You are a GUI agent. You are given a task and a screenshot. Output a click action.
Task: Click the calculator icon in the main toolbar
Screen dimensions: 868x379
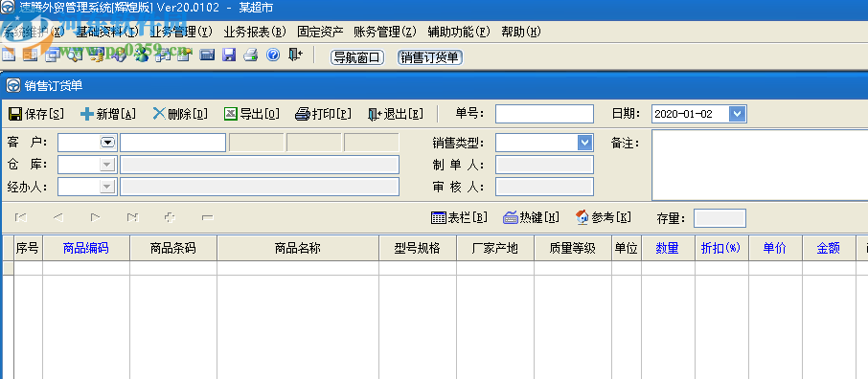[x=207, y=55]
